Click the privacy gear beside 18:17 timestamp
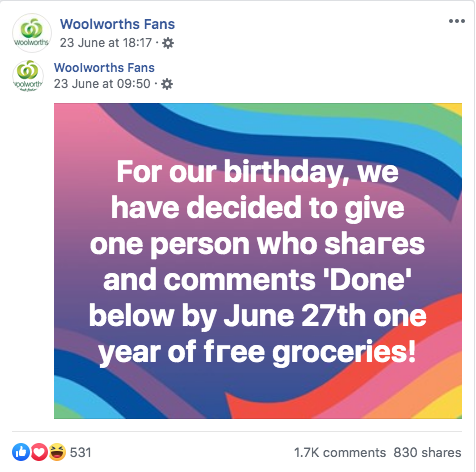The image size is (476, 472). pyautogui.click(x=168, y=43)
